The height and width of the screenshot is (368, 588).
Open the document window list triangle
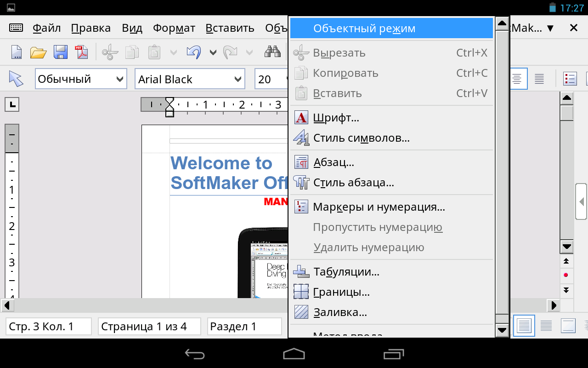click(x=550, y=28)
